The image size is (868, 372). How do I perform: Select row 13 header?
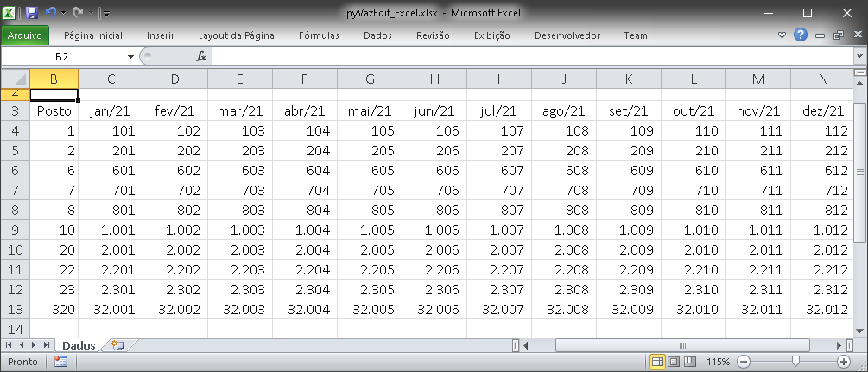[15, 310]
